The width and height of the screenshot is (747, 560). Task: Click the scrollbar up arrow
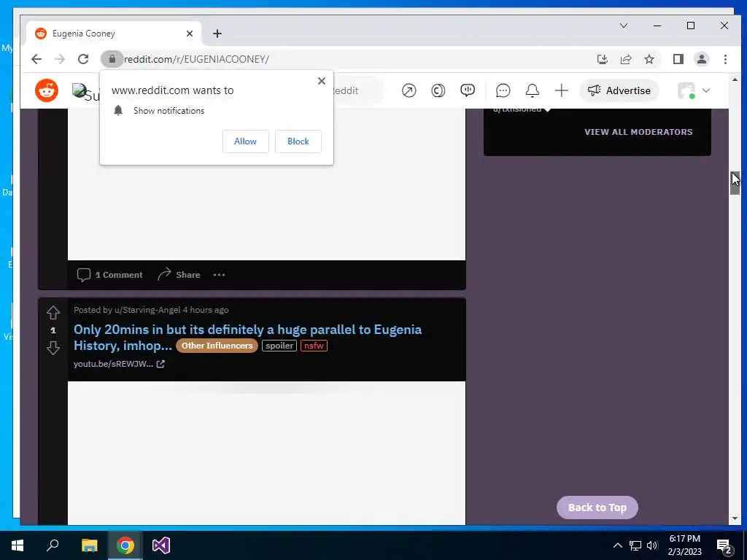pos(735,80)
